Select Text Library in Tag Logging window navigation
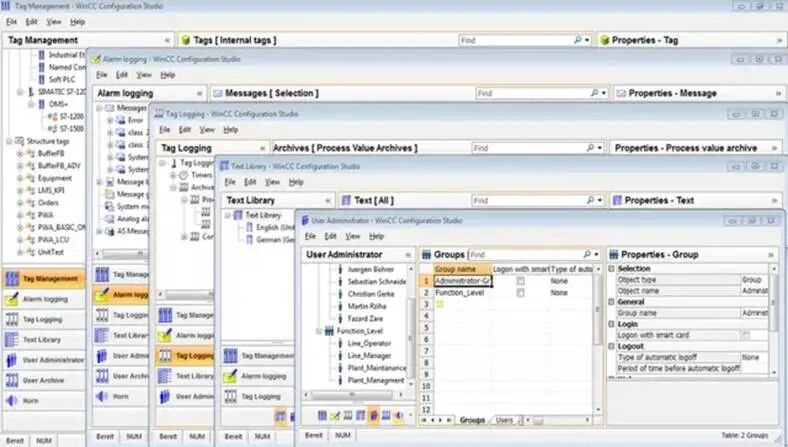The height and width of the screenshot is (447, 788). 185,376
